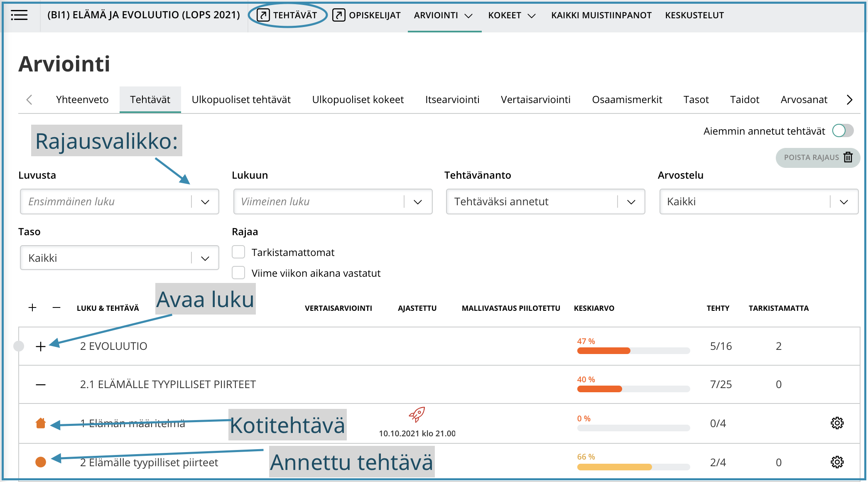Image resolution: width=868 pixels, height=482 pixels.
Task: Enable Viime viikon aikana vastatut checkbox
Action: pos(238,273)
